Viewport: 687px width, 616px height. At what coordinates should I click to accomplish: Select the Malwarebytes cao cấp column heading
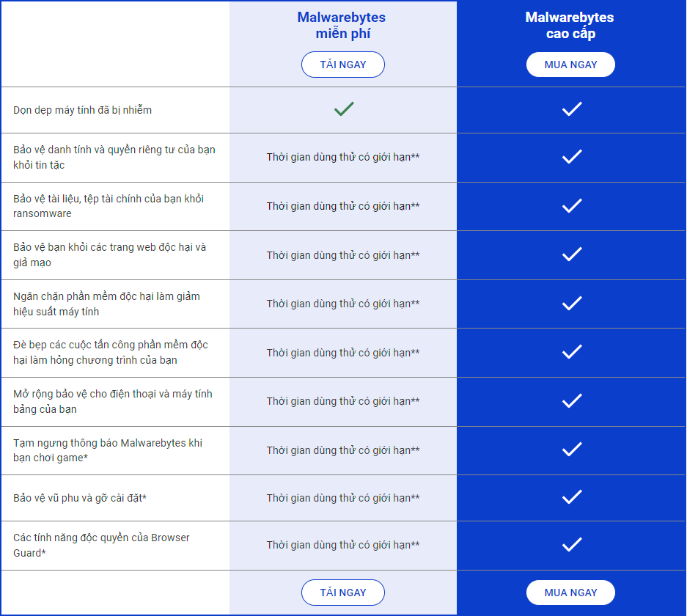(570, 26)
